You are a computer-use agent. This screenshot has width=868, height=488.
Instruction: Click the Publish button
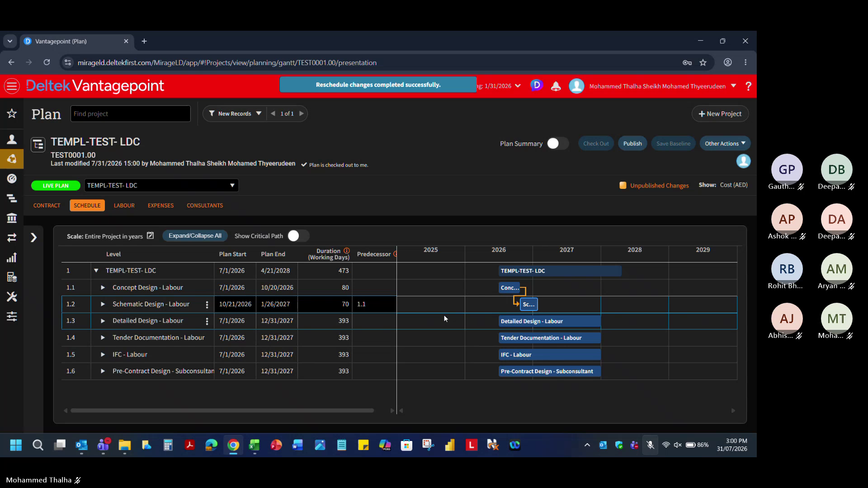[632, 143]
